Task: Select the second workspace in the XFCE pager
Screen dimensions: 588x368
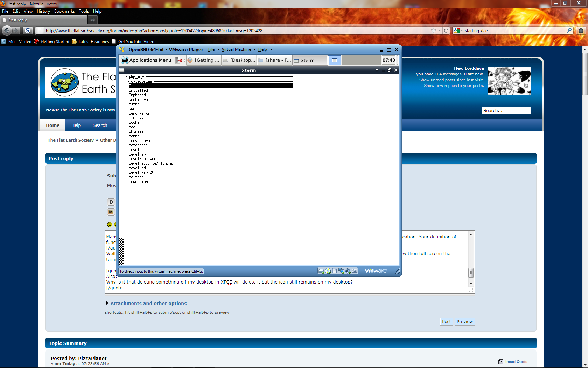Action: coord(348,60)
